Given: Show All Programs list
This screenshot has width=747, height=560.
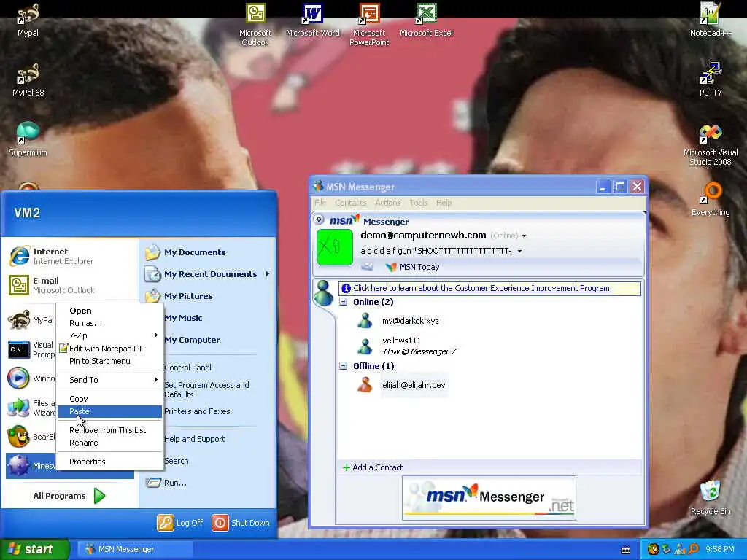Looking at the screenshot, I should point(69,496).
